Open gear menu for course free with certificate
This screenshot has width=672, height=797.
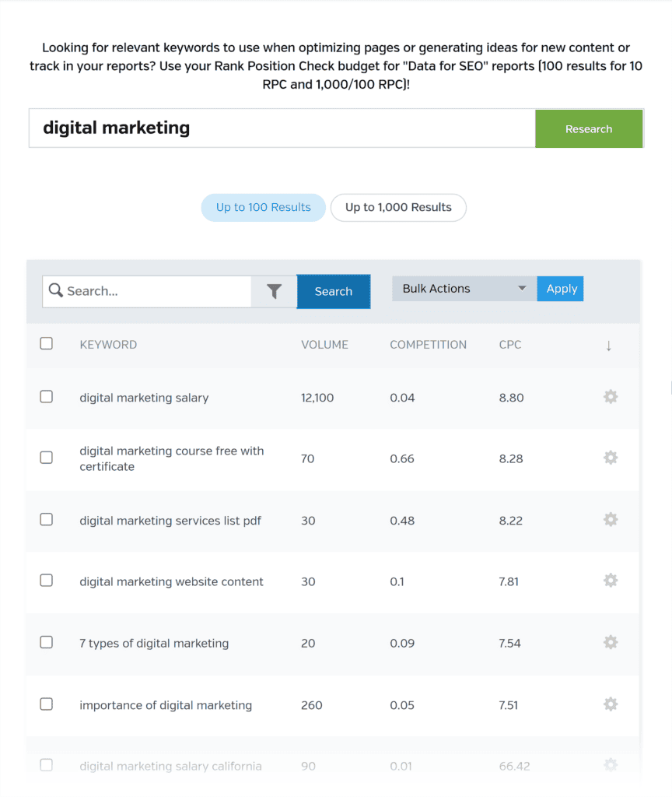[x=611, y=458]
